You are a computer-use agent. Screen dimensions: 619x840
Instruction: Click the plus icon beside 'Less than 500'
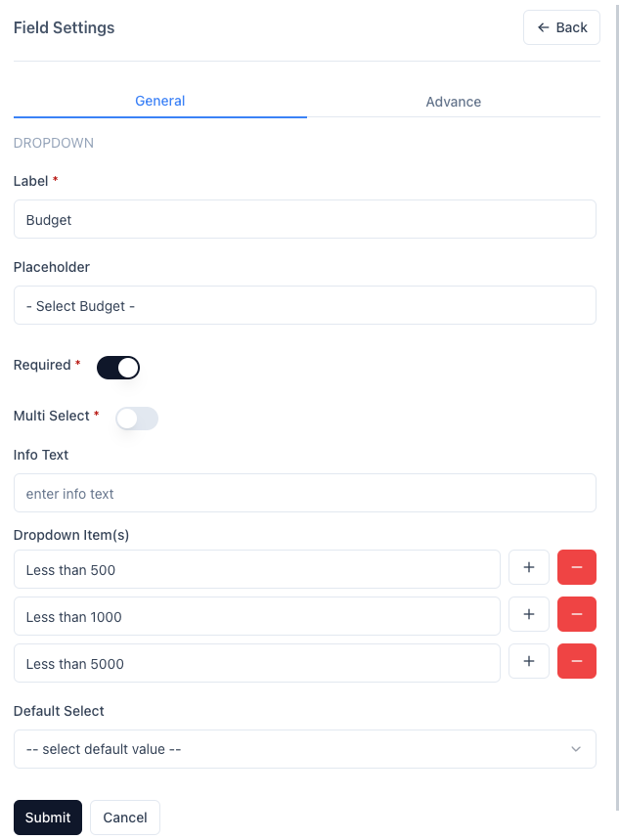tap(529, 566)
